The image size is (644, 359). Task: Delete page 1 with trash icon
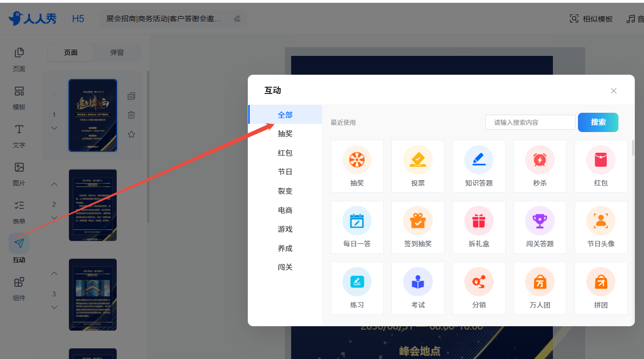point(131,115)
